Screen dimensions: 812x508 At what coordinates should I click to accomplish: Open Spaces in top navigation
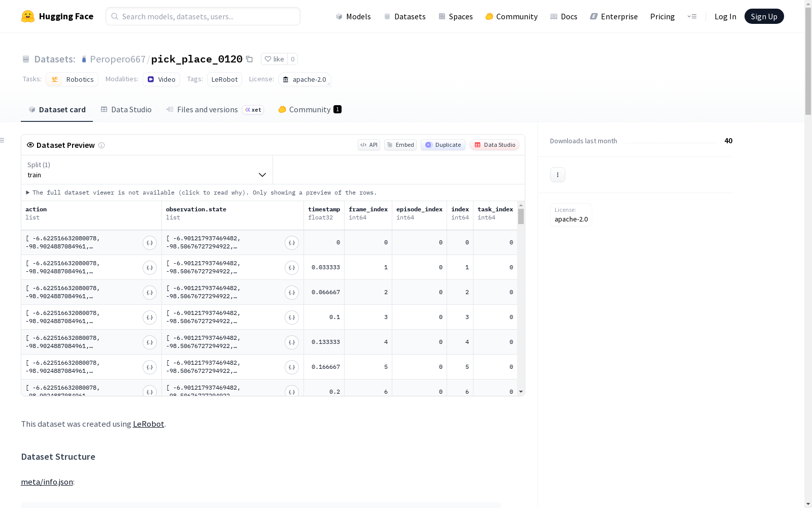pos(456,16)
